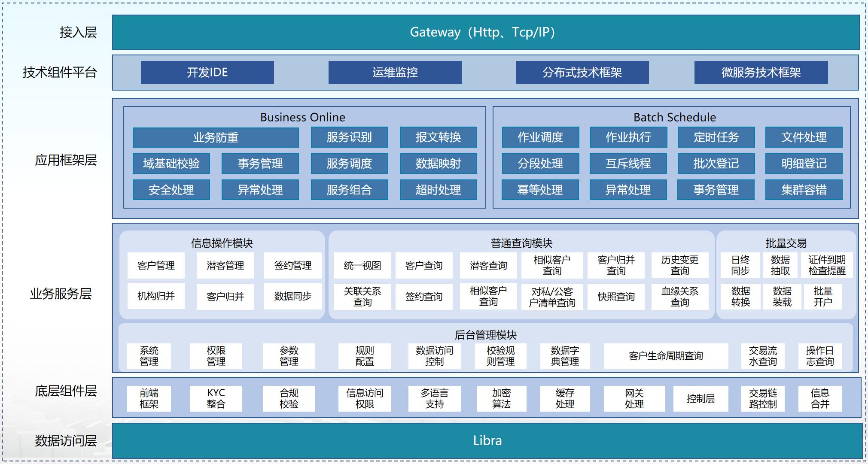
Task: Click the 作业调度 module in Batch Schedule
Action: (x=541, y=137)
